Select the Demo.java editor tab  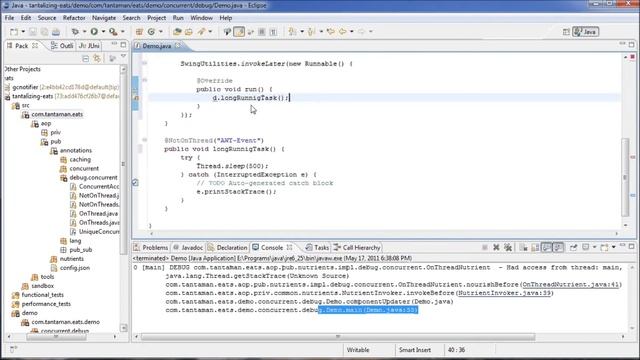click(x=157, y=46)
